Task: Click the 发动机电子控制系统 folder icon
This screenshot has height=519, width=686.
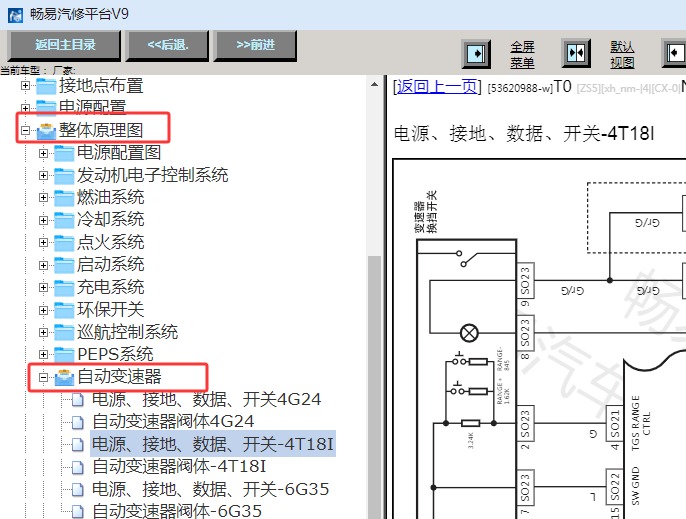Action: click(x=64, y=175)
